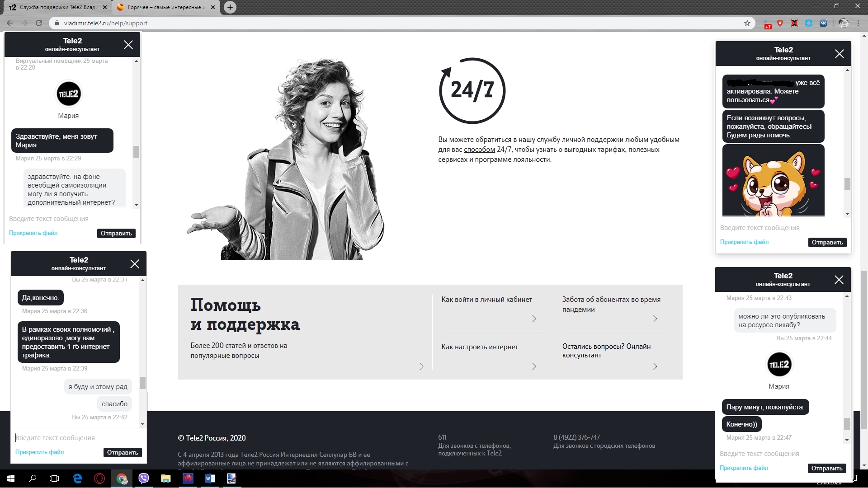Follow the underlined 'способом' link
The width and height of the screenshot is (868, 488).
479,150
